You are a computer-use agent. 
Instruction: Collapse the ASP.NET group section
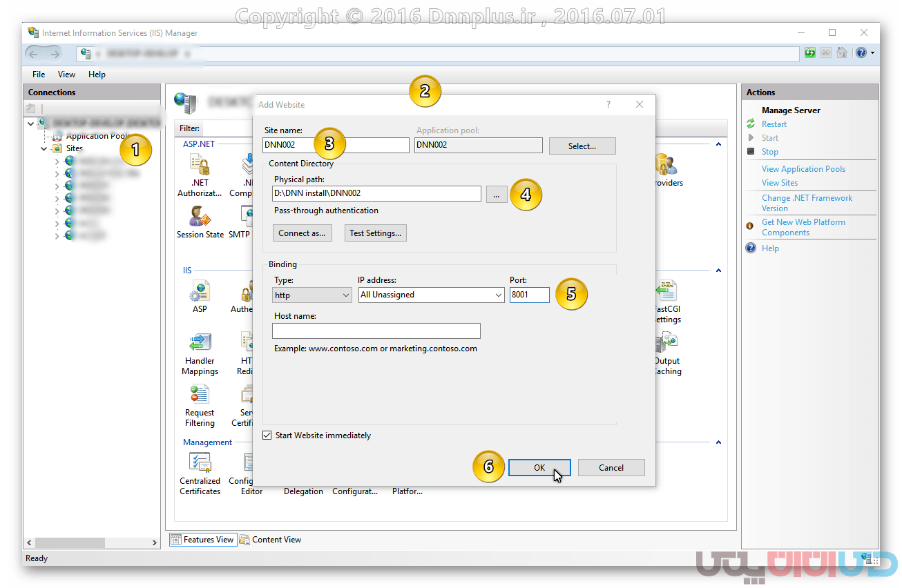[x=718, y=144]
